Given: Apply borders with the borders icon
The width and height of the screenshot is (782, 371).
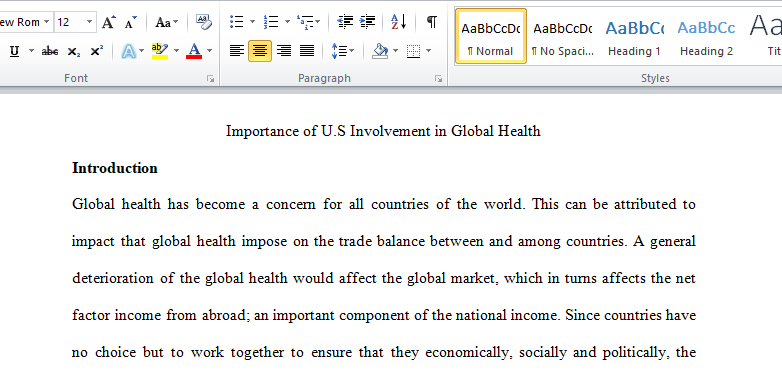Looking at the screenshot, I should click(413, 51).
